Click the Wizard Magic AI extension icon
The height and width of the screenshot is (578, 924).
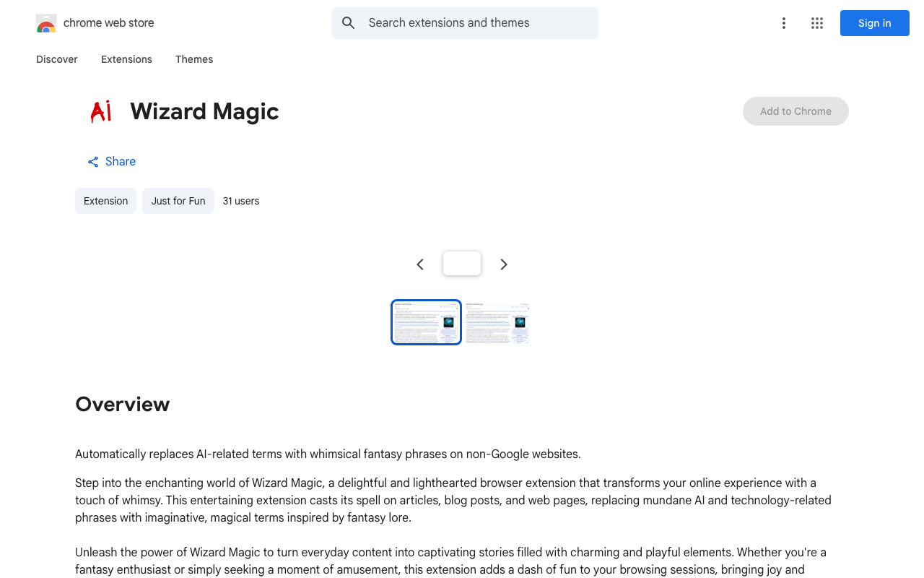point(101,111)
